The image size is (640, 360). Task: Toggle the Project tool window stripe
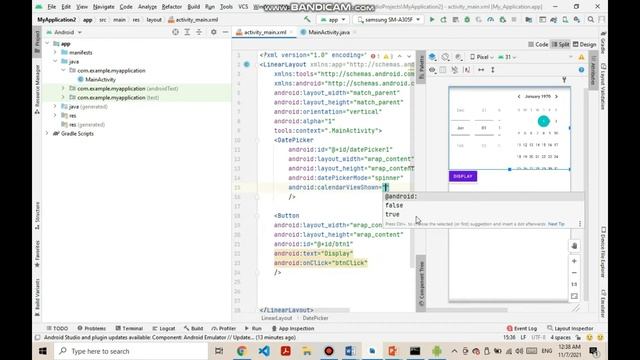[x=37, y=41]
